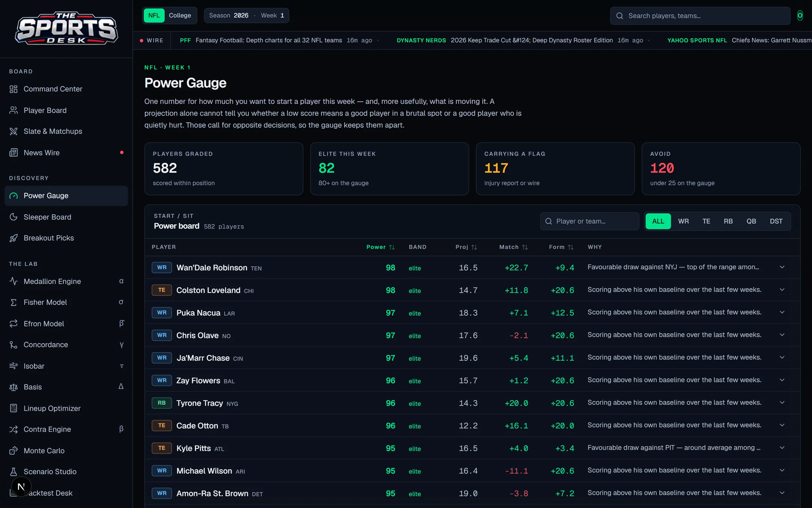Filter power board to ALL positions
This screenshot has height=508, width=812.
[x=658, y=221]
